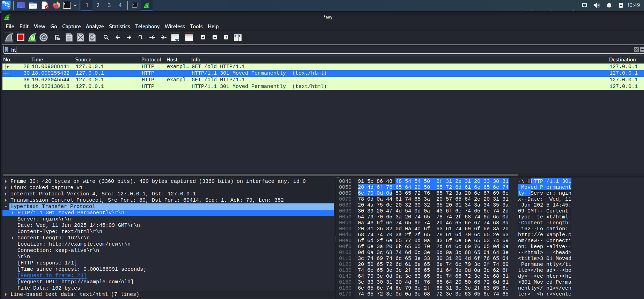Image resolution: width=644 pixels, height=299 pixels.
Task: Open the Statistics menu
Action: click(x=119, y=27)
